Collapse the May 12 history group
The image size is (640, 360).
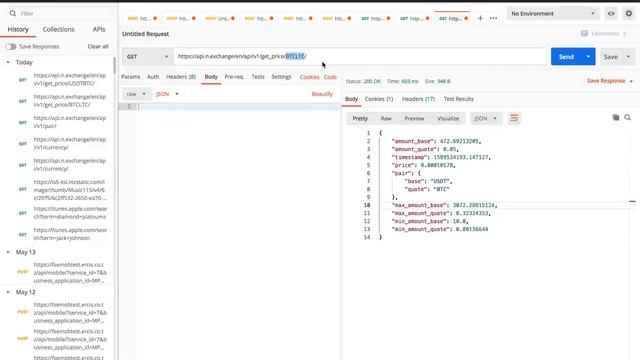(x=8, y=292)
